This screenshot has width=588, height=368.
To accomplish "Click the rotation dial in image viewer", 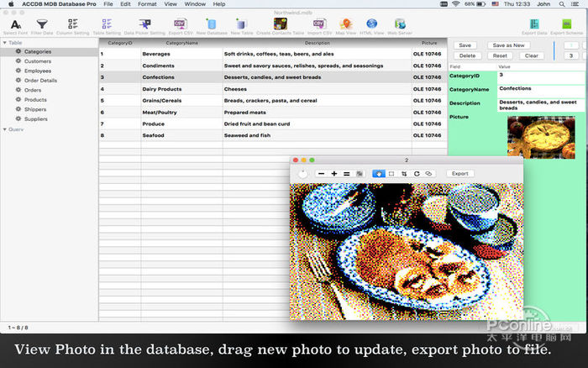I will (302, 174).
